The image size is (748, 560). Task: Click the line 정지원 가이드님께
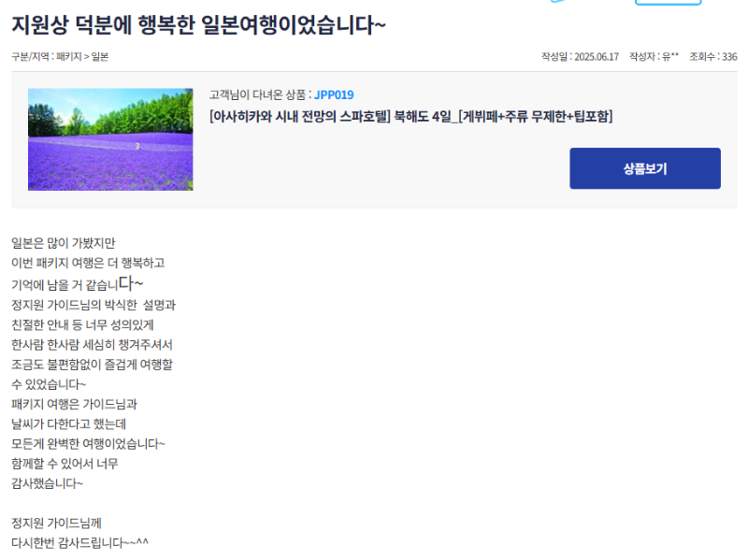click(56, 524)
